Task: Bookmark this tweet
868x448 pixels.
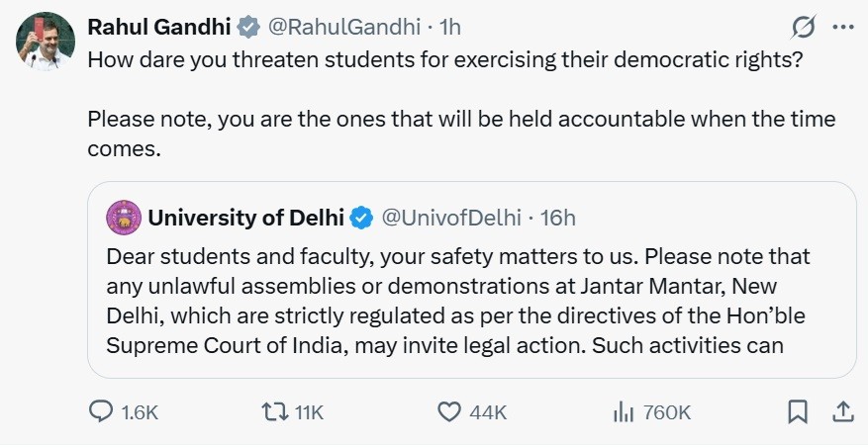Action: (x=798, y=412)
